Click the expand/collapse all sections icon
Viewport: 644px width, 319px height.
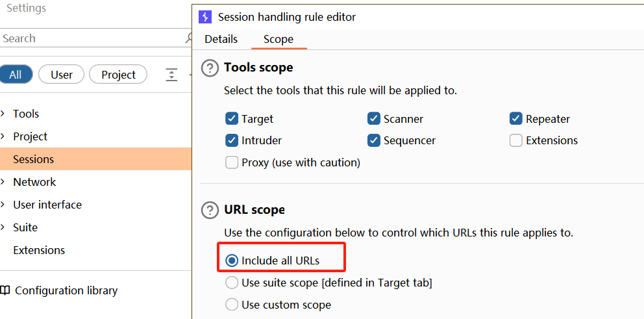coord(171,75)
